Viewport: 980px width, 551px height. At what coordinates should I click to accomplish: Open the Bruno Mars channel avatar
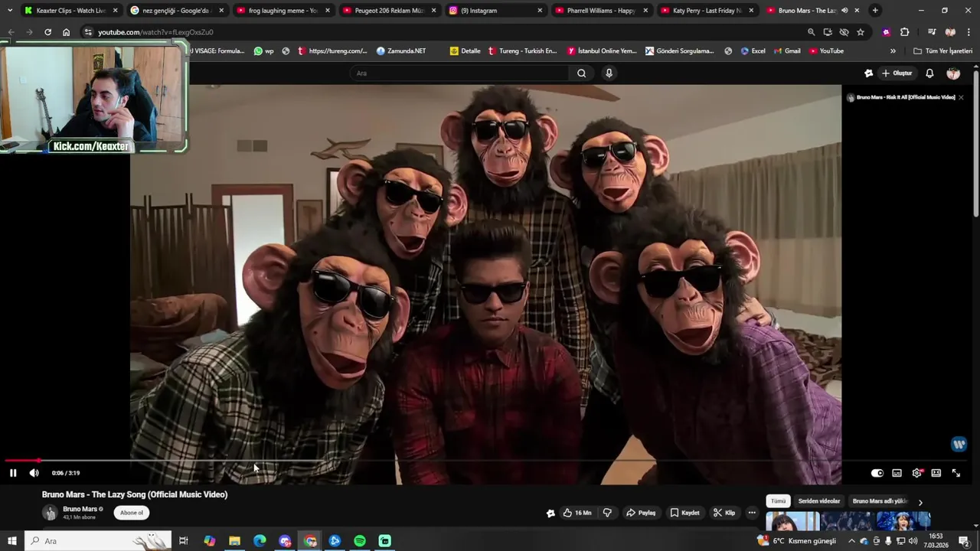50,513
